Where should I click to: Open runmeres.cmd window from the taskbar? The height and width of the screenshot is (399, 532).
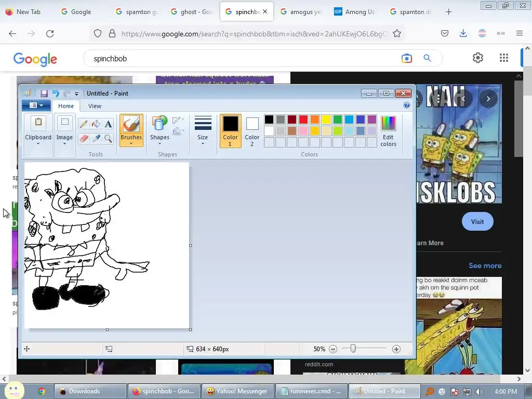(x=312, y=391)
